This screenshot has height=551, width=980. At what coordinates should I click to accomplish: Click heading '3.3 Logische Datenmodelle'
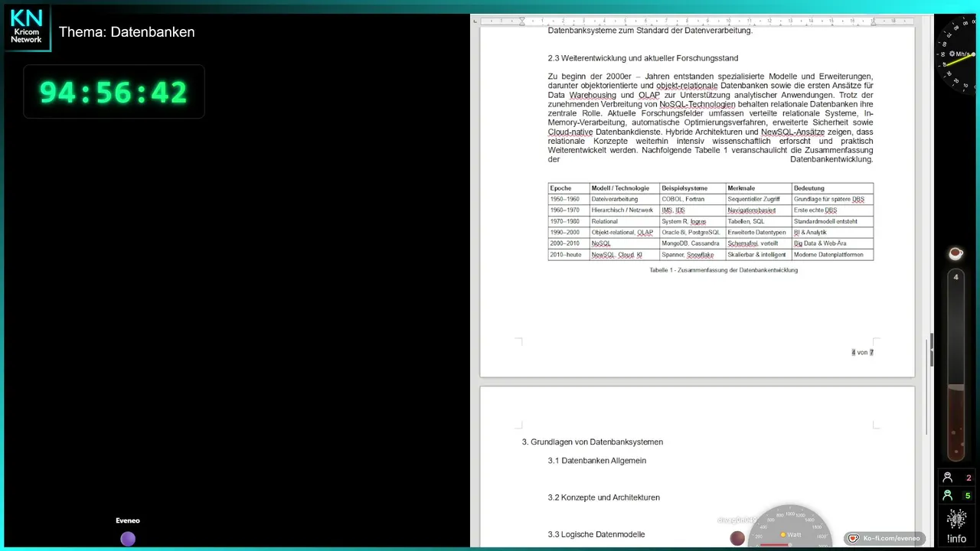coord(596,534)
